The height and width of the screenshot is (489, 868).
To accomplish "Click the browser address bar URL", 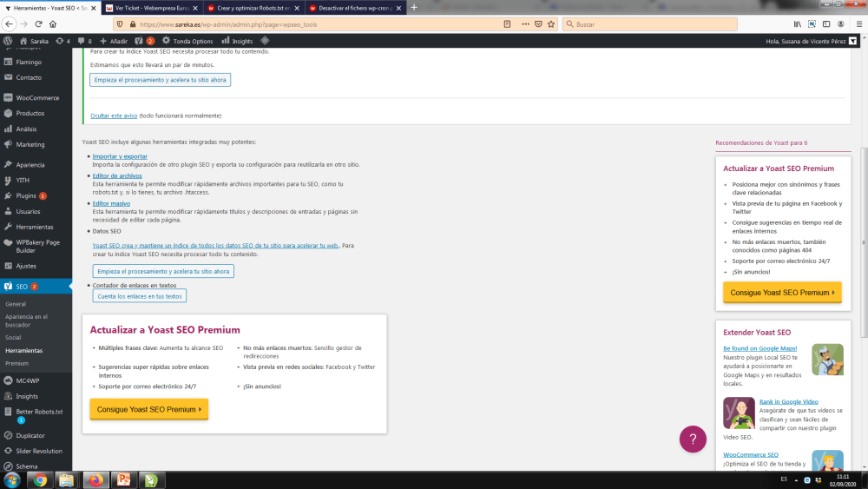I will coord(228,24).
